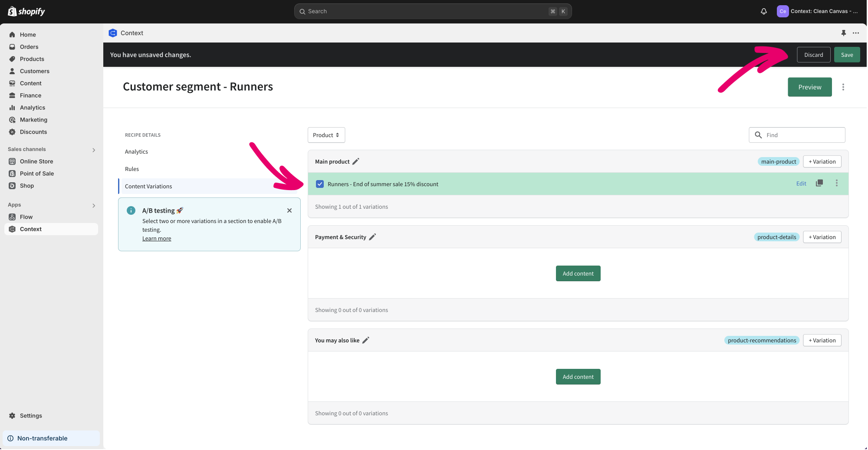This screenshot has height=450, width=868.
Task: Expand the Apps section chevron
Action: pyautogui.click(x=94, y=205)
